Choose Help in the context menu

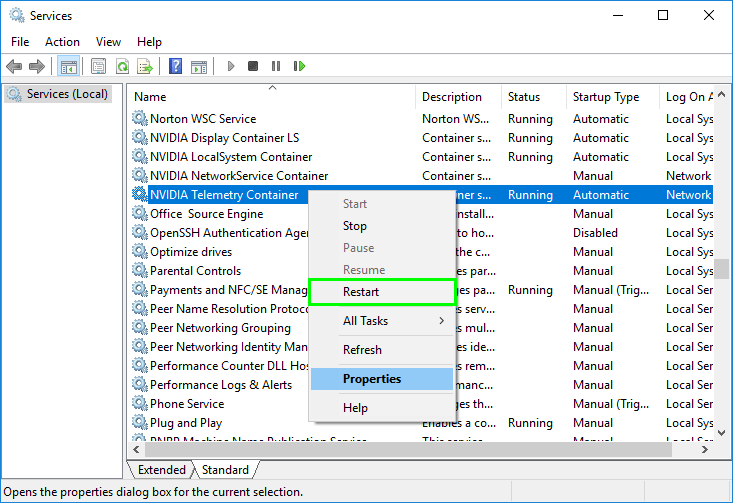(382, 408)
